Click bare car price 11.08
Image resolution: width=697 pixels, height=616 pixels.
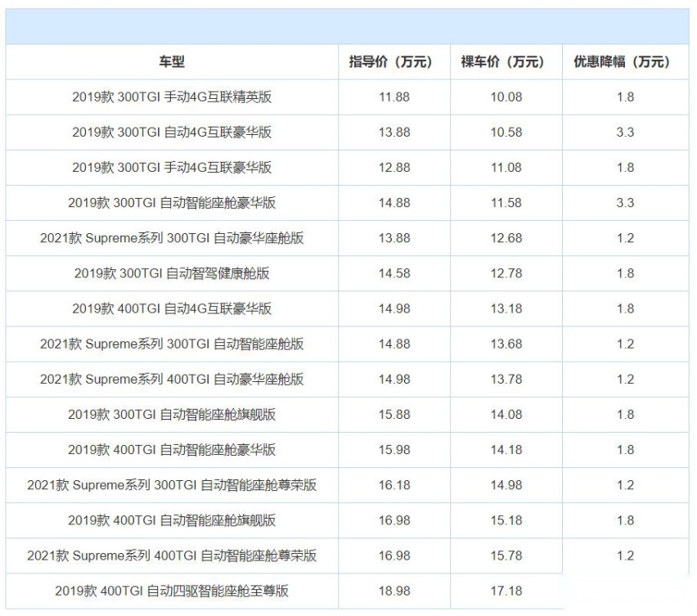(506, 168)
